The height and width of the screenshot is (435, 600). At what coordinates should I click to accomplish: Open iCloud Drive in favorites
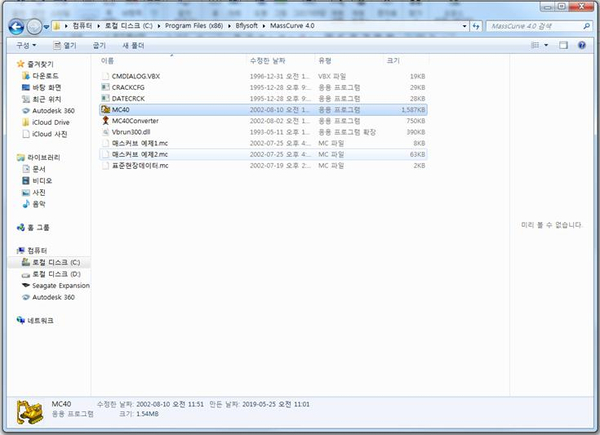pos(51,122)
